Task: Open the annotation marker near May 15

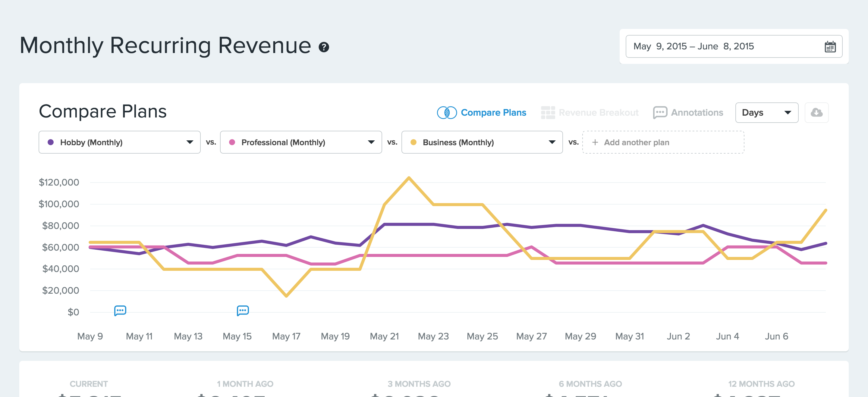Action: click(243, 310)
